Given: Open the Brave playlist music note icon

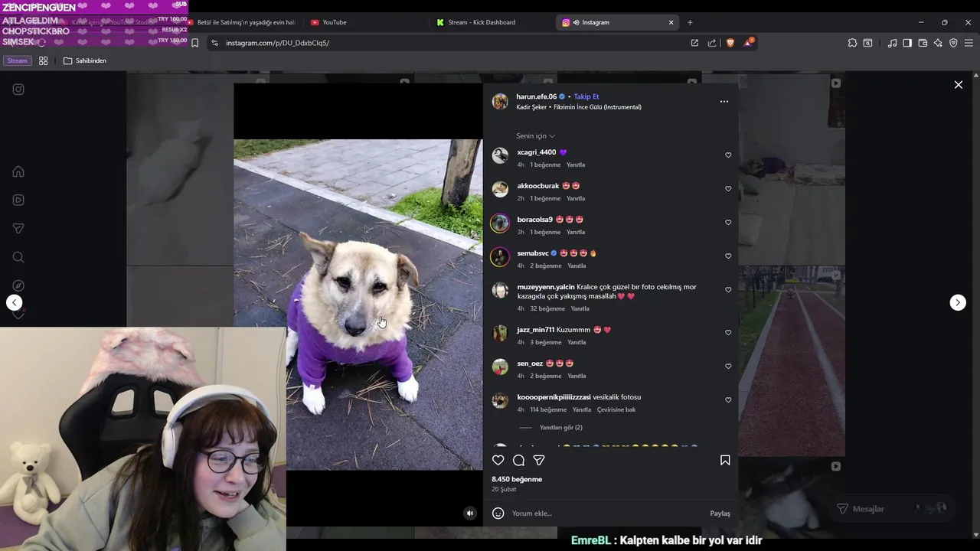Looking at the screenshot, I should 892,43.
